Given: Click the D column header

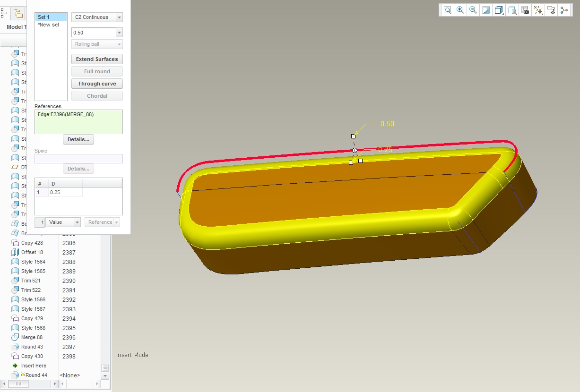Looking at the screenshot, I should [65, 183].
